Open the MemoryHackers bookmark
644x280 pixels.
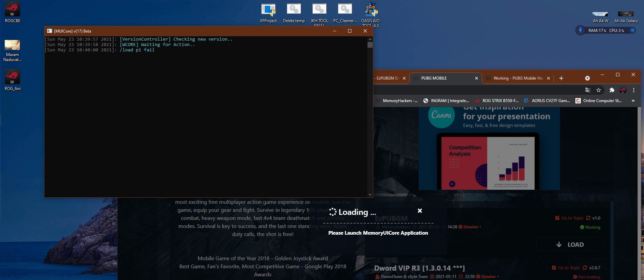[397, 101]
